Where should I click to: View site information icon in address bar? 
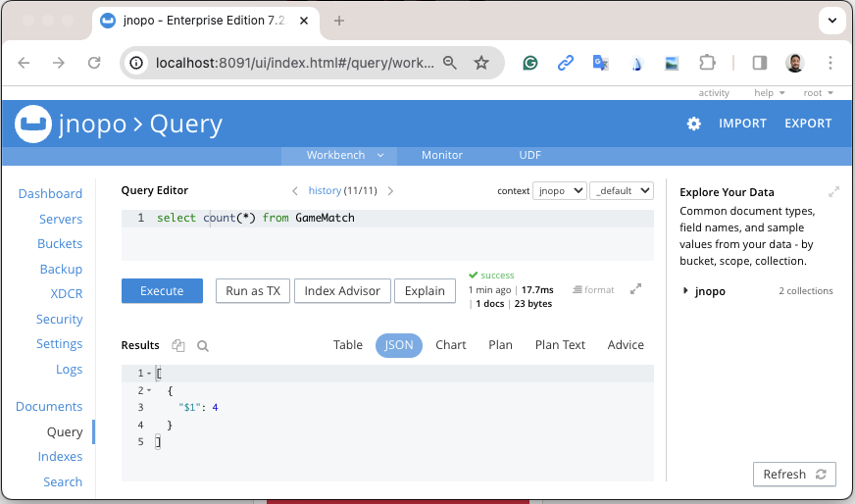136,63
